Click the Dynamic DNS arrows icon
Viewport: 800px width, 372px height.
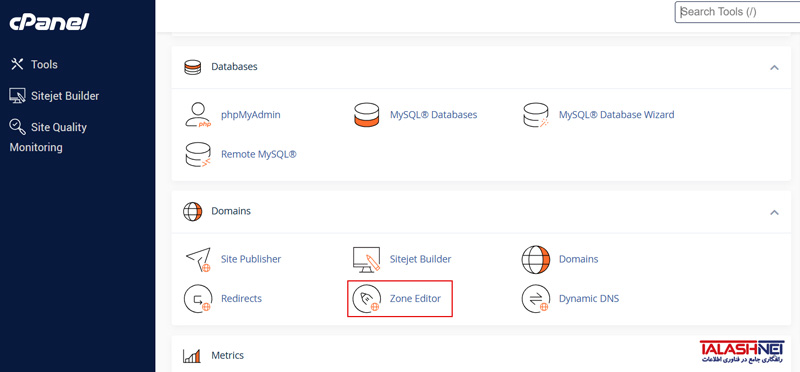coord(536,299)
